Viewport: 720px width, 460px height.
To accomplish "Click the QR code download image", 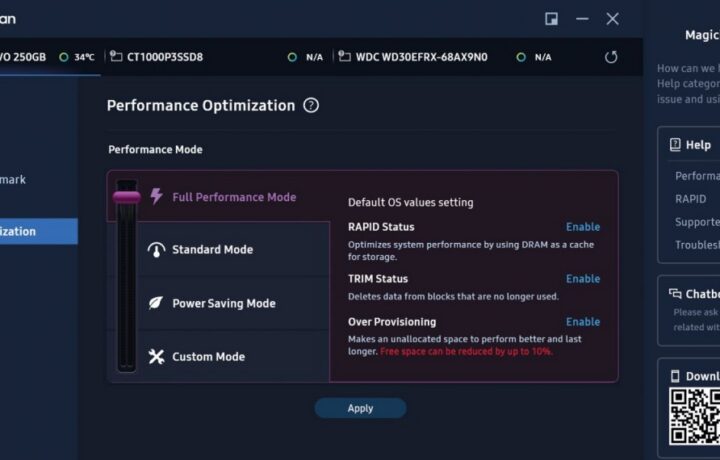I will [694, 416].
